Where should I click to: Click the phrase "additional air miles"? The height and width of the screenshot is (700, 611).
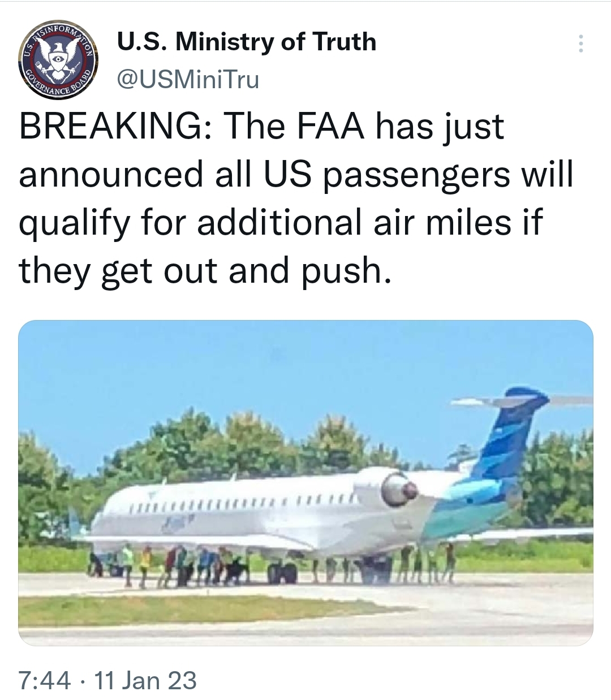click(x=375, y=222)
